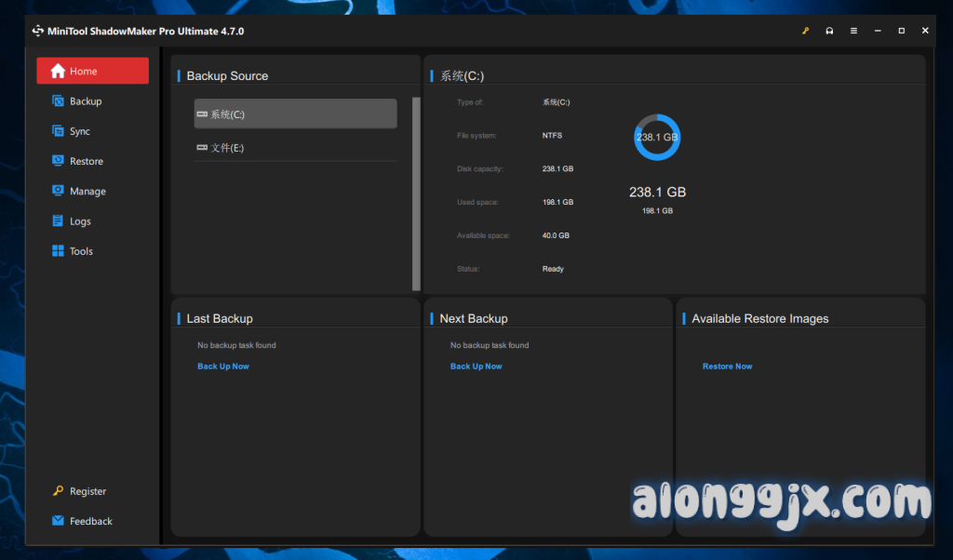This screenshot has width=953, height=560.
Task: Open the hamburger menu in title bar
Action: (853, 31)
